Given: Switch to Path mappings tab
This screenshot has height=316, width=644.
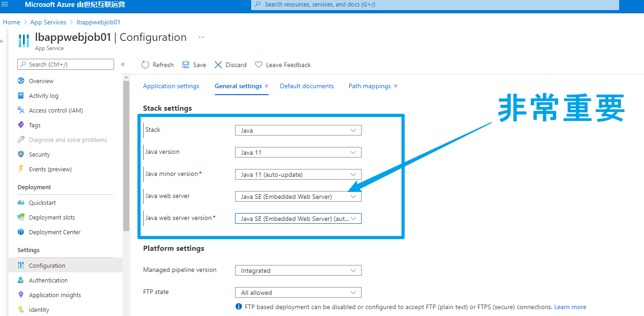Looking at the screenshot, I should [369, 86].
